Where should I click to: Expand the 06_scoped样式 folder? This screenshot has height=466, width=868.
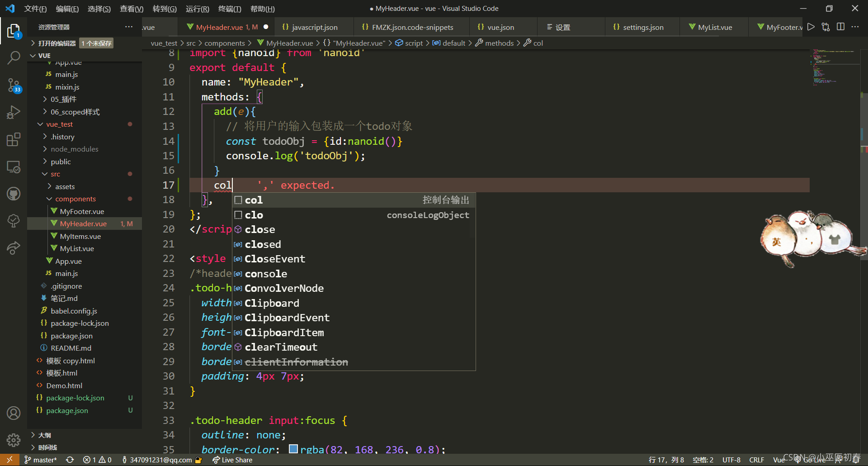tap(75, 112)
